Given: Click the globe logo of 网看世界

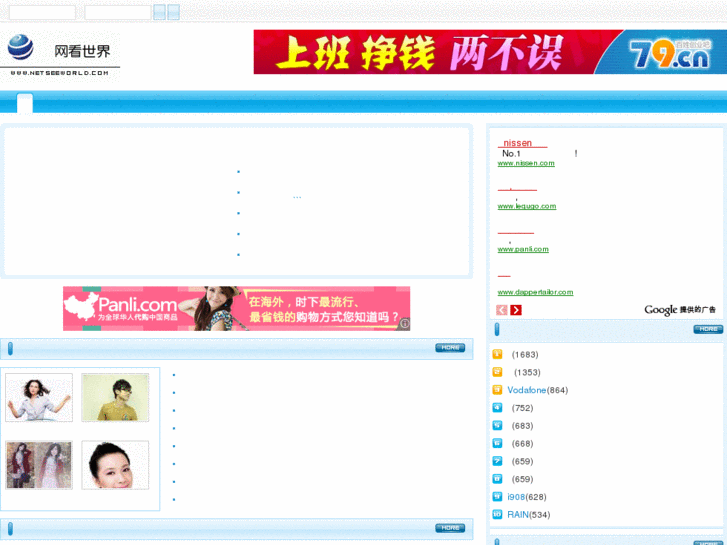Looking at the screenshot, I should 20,47.
